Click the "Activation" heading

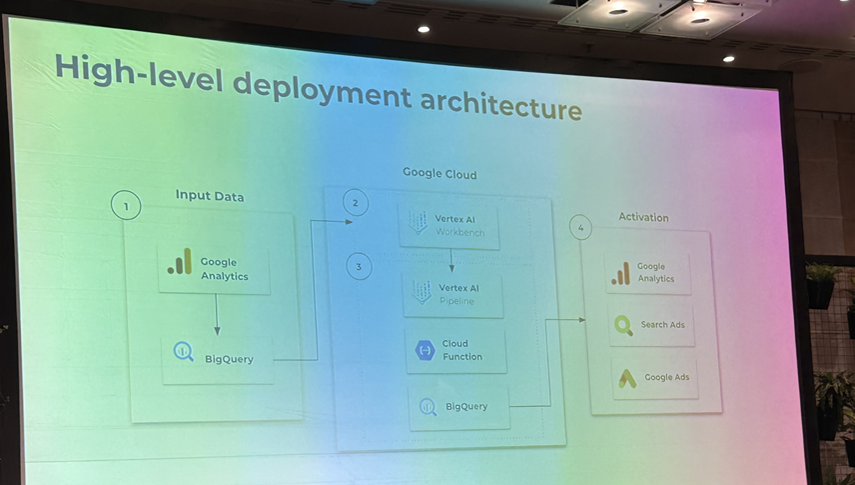pos(643,217)
